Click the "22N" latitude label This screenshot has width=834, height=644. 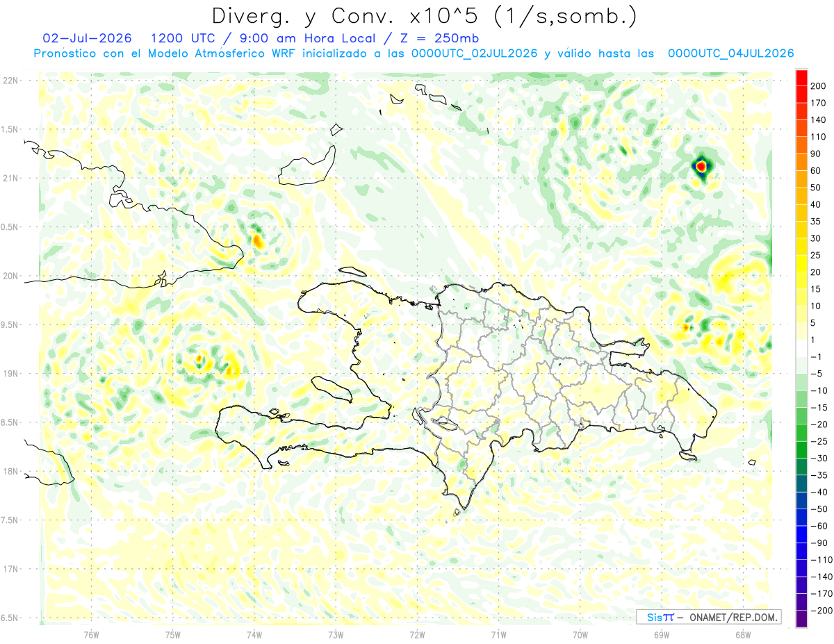click(10, 81)
